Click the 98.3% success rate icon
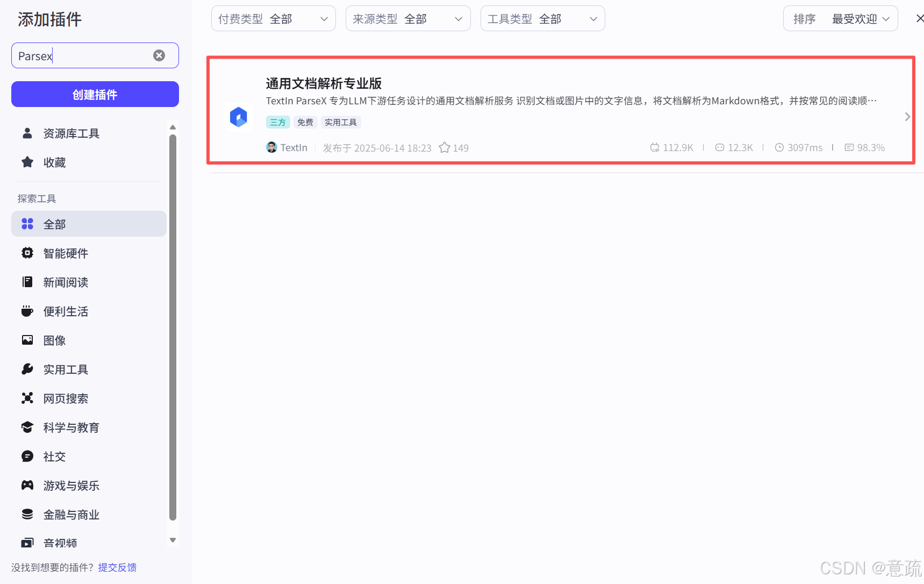The width and height of the screenshot is (924, 584). point(849,147)
